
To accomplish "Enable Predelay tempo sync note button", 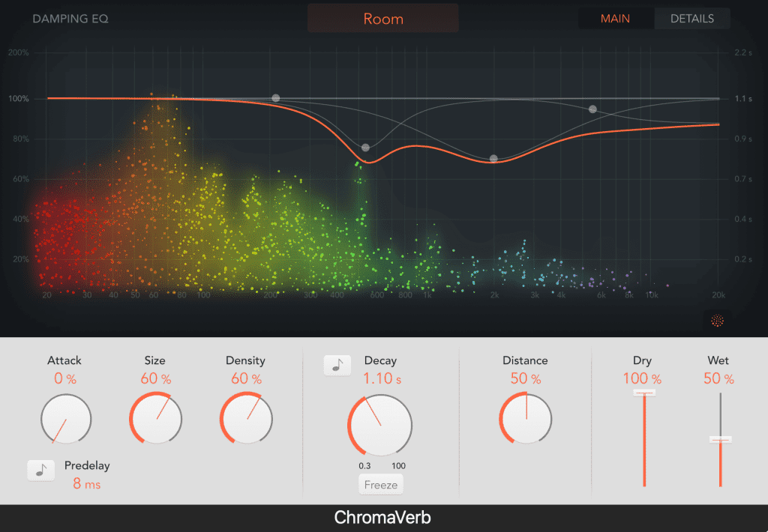I will coord(41,471).
